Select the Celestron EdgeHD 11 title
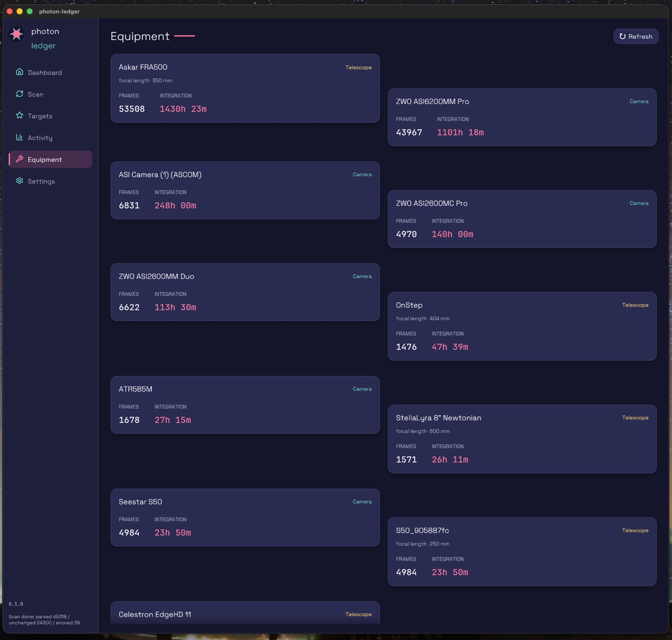Screen dimensions: 672x640 (x=155, y=614)
